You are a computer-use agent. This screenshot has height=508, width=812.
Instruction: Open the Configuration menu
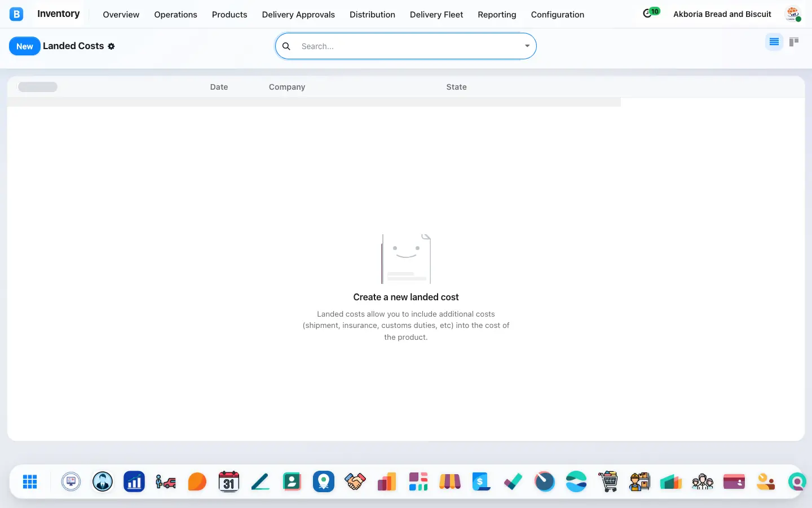[558, 15]
